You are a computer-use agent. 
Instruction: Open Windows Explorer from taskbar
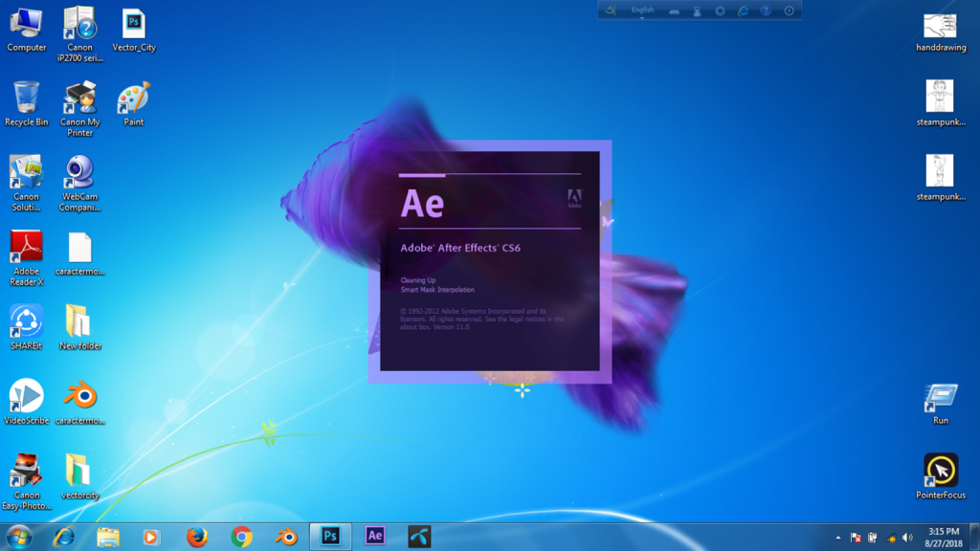coord(107,537)
